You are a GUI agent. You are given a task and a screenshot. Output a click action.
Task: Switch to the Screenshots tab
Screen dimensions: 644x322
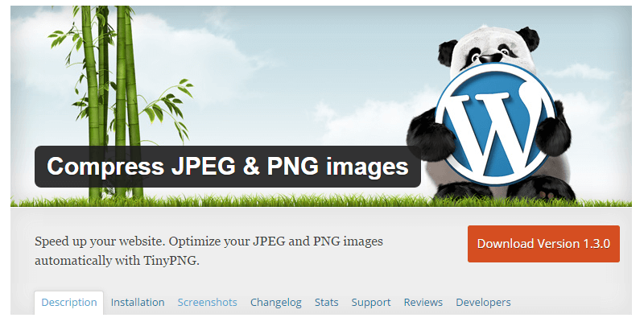[208, 303]
